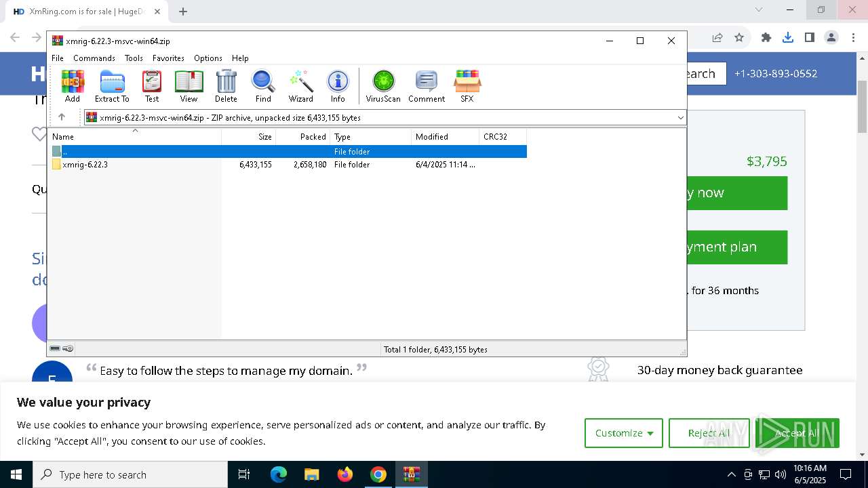Open Chrome extensions puzzle icon

click(766, 38)
